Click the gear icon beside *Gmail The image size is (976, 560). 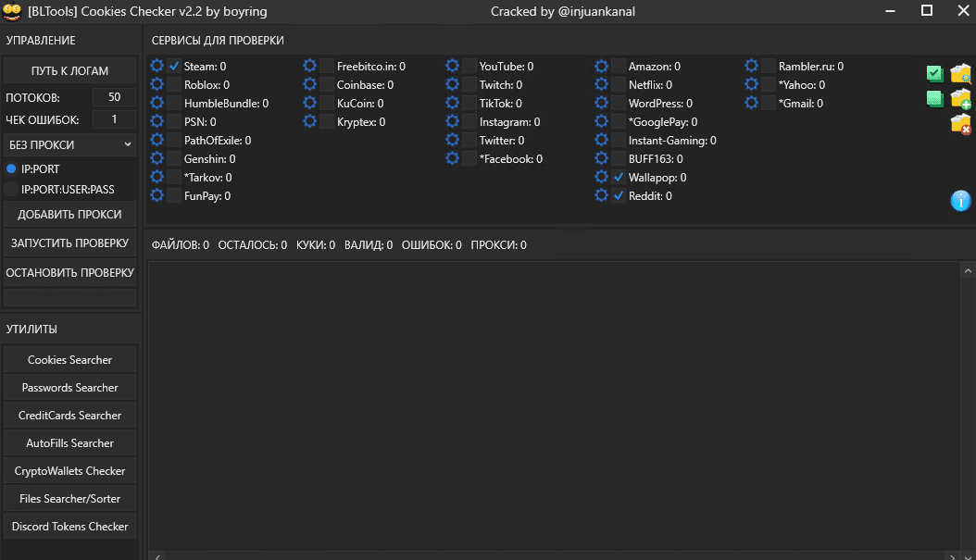[x=751, y=103]
